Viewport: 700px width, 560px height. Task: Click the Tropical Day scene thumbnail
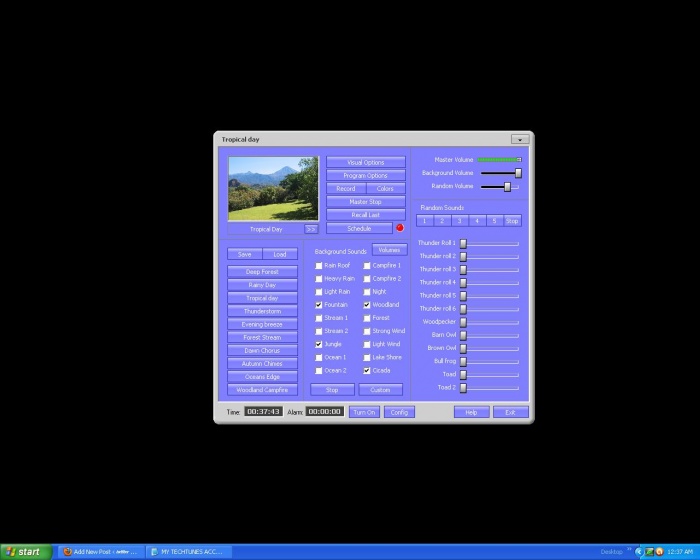[x=273, y=188]
